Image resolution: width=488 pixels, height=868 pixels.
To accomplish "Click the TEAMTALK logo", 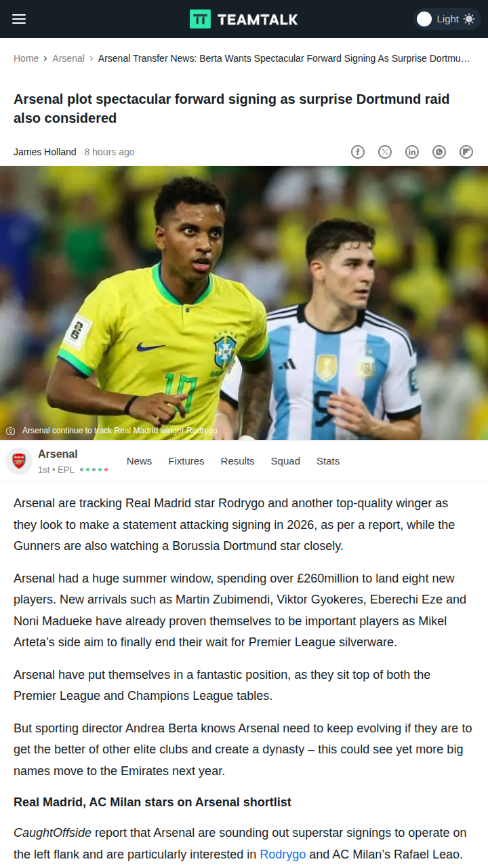I will [x=244, y=19].
